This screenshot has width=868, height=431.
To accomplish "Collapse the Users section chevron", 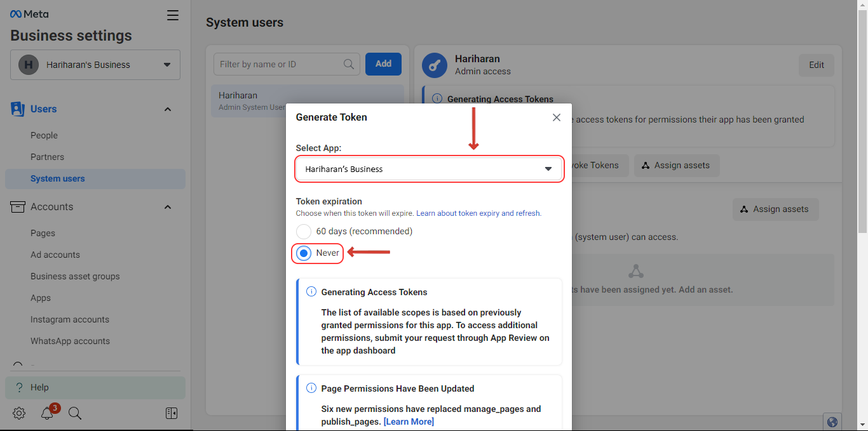I will pyautogui.click(x=168, y=109).
